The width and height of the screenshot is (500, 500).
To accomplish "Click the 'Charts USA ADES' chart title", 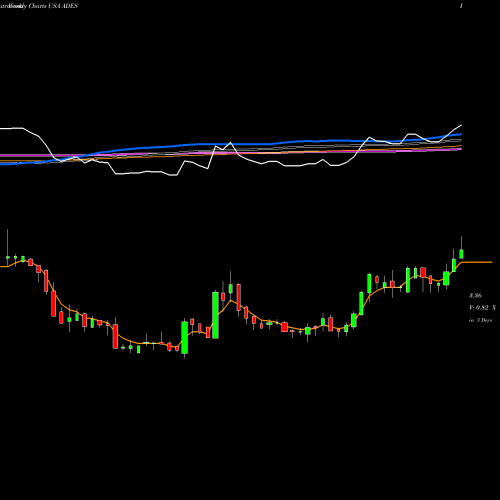I will pyautogui.click(x=53, y=6).
